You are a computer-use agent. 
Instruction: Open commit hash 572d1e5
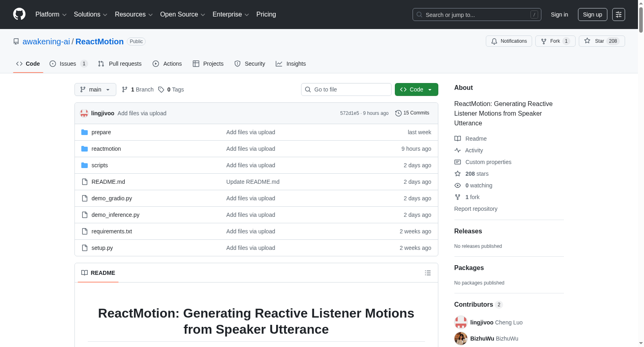349,113
